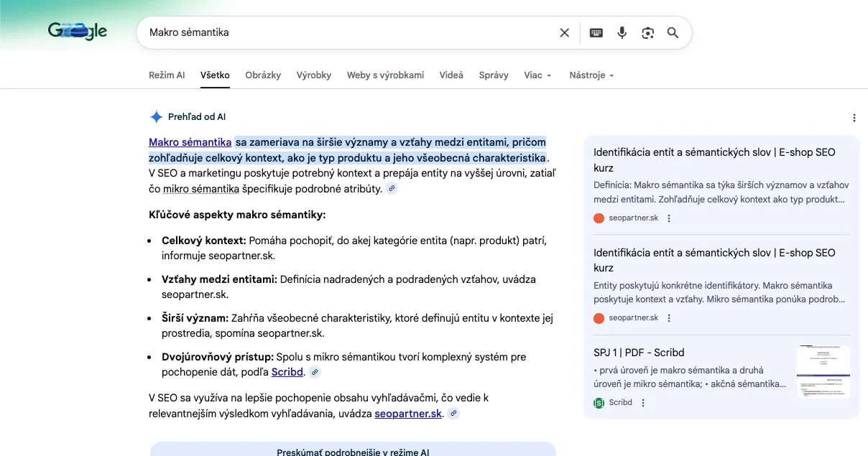Open AI overview three-dot options menu
Image resolution: width=868 pixels, height=456 pixels.
click(x=854, y=118)
